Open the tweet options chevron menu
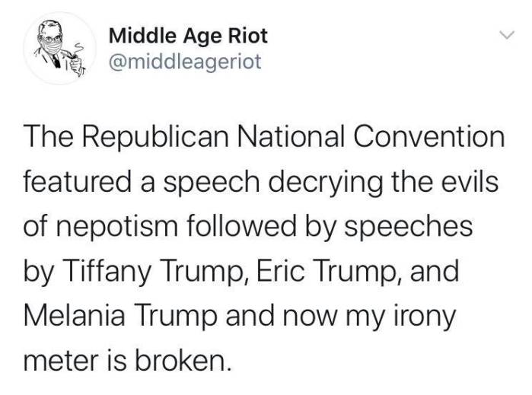This screenshot has height=395, width=532. coord(505,36)
